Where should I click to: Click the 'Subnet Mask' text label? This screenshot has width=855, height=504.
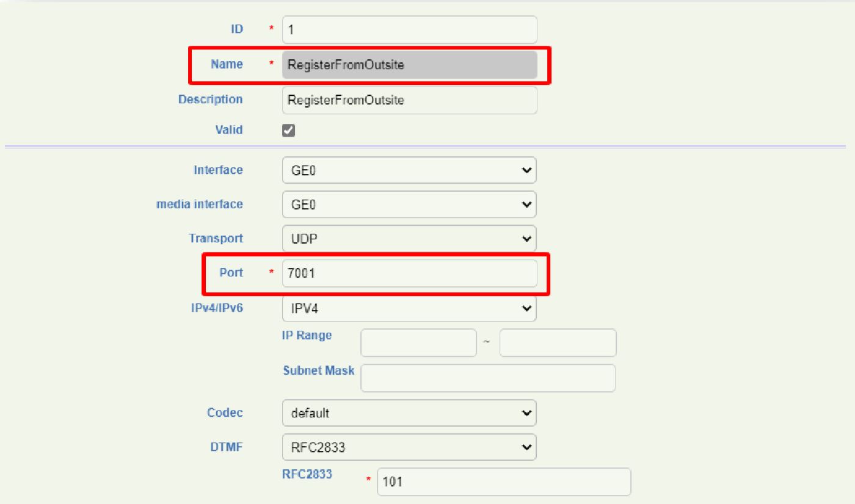pyautogui.click(x=318, y=370)
